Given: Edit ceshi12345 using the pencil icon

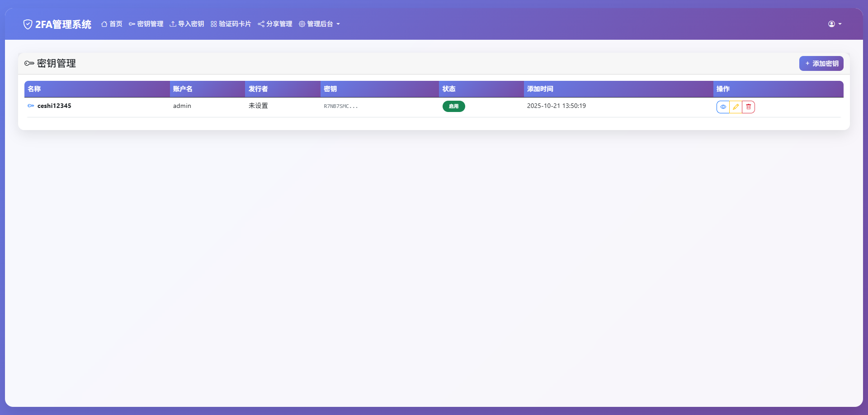Looking at the screenshot, I should (x=736, y=107).
